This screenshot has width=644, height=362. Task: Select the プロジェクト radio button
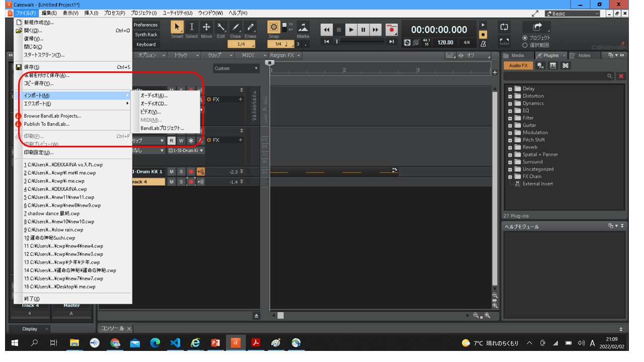tap(525, 38)
